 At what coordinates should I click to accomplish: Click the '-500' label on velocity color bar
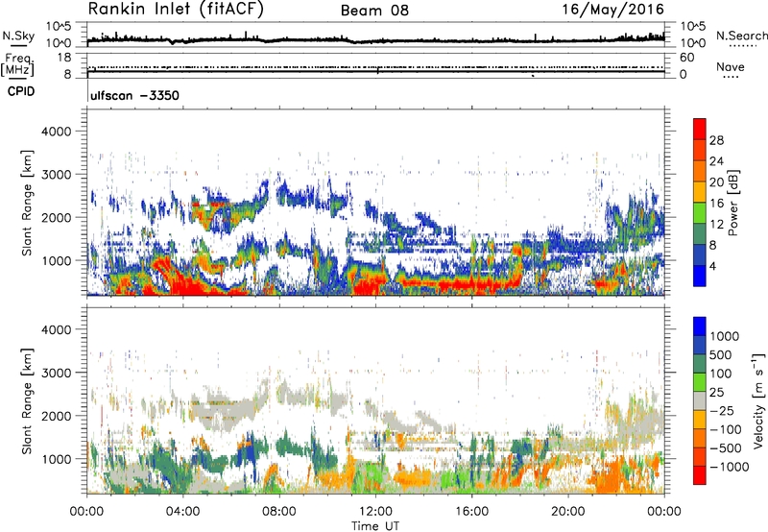(725, 448)
